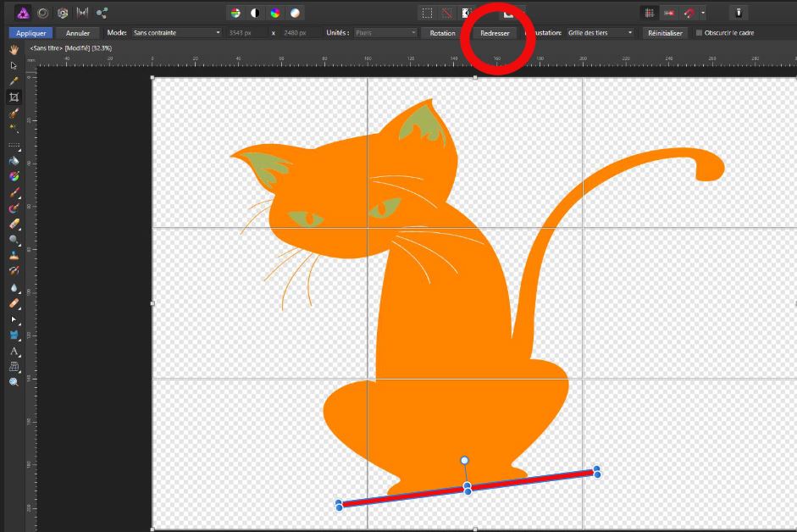
Task: Select the Undo Brush tool
Action: [14, 271]
